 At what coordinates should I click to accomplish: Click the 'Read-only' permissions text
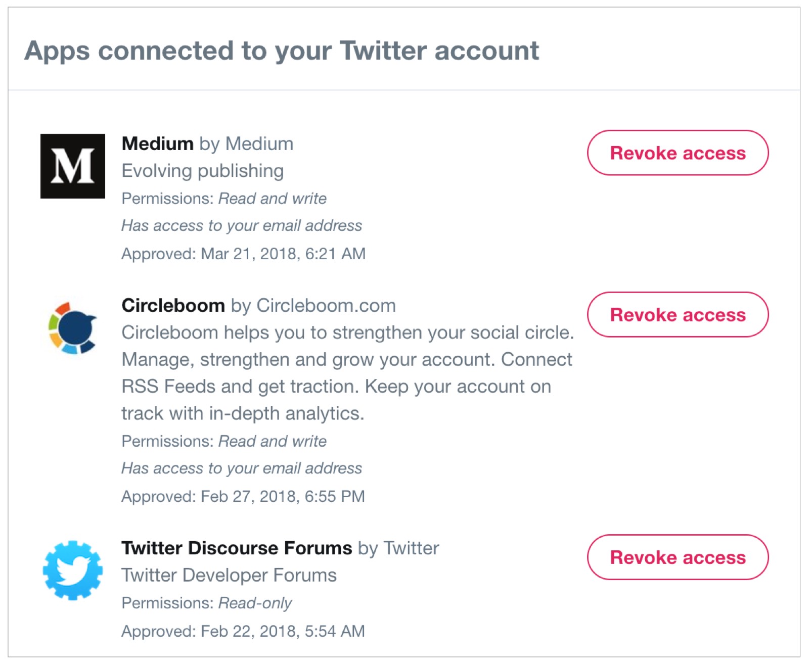pyautogui.click(x=255, y=603)
